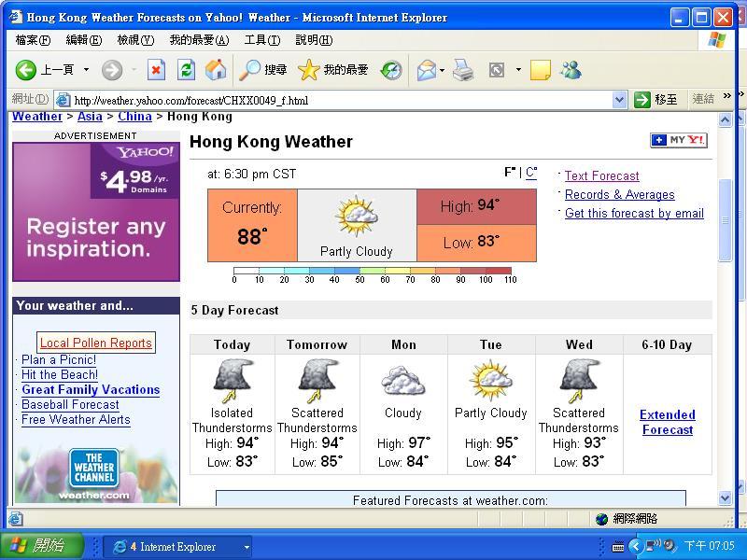Follow the Weather breadcrumb link
747x560 pixels.
pyautogui.click(x=37, y=116)
